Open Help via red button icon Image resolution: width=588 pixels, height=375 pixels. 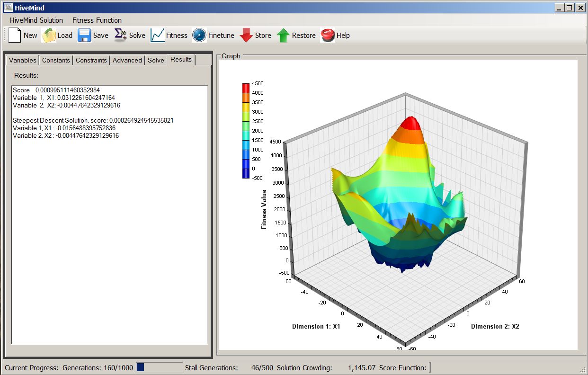click(328, 36)
